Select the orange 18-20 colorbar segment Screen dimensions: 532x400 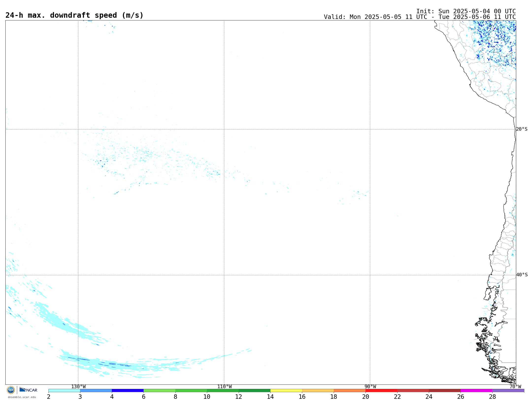(x=350, y=391)
